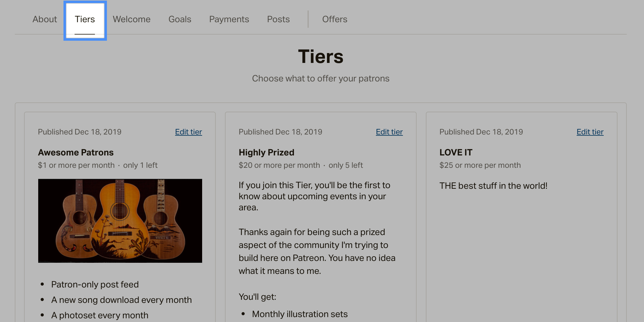
Task: Switch to the Posts tab
Action: pyautogui.click(x=278, y=19)
